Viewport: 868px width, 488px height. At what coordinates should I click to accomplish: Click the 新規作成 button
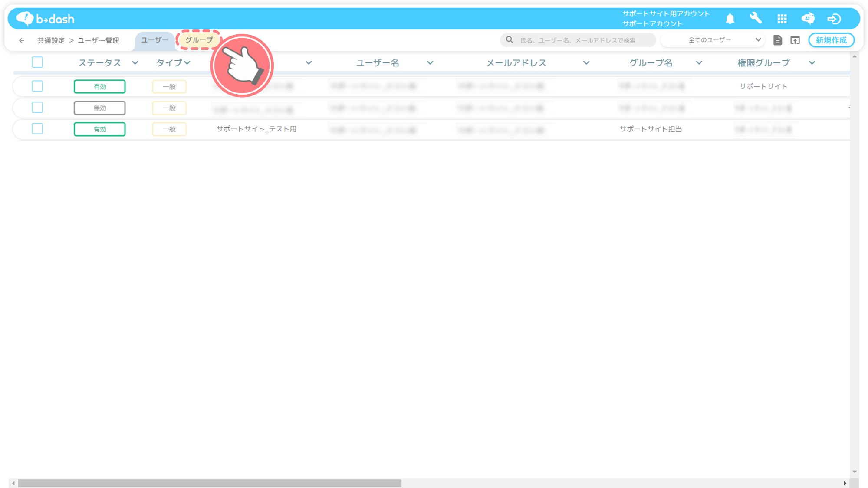[832, 40]
